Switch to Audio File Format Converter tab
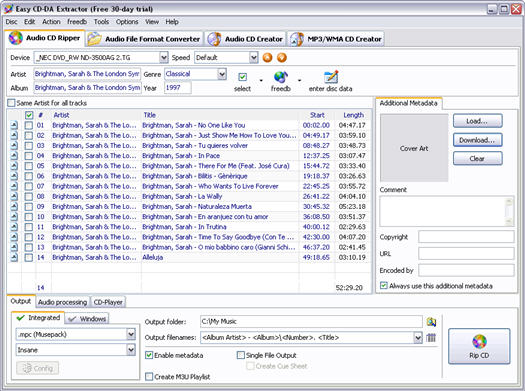 (x=144, y=39)
